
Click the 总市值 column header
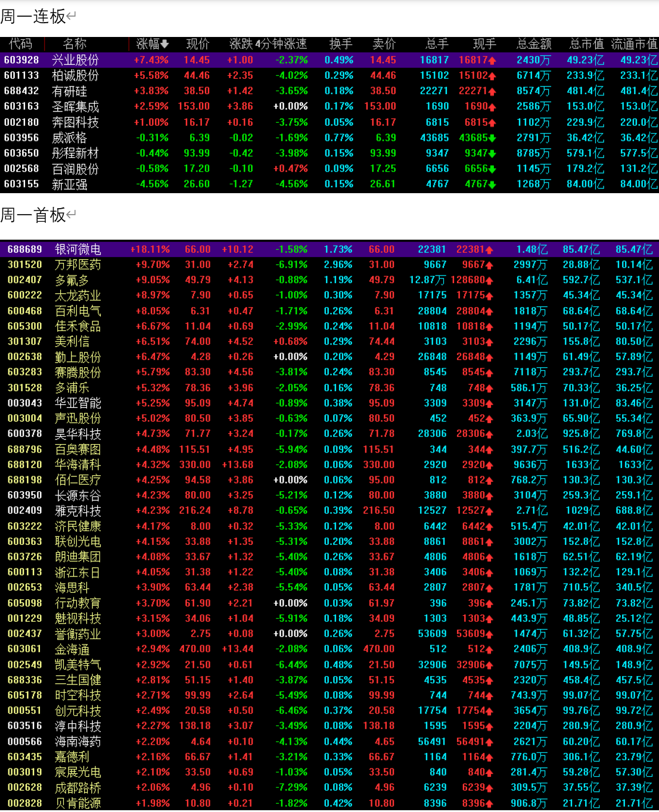tap(586, 44)
